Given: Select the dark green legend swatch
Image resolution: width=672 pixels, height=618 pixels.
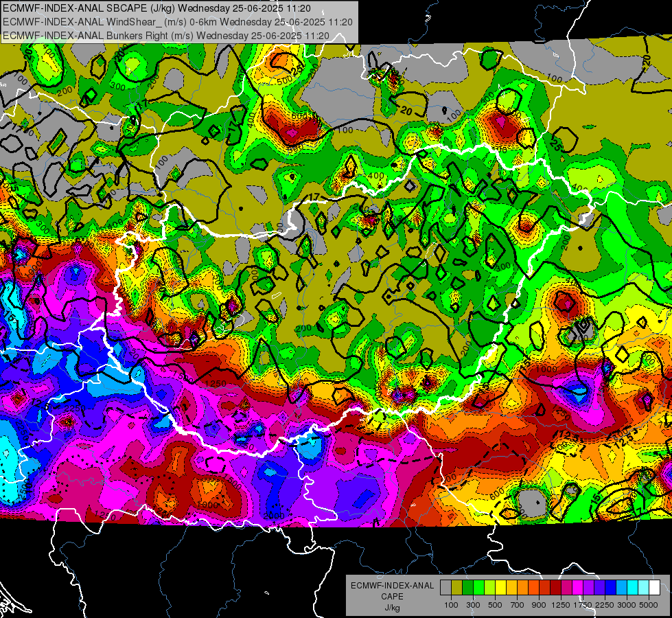Looking at the screenshot, I should (x=467, y=588).
